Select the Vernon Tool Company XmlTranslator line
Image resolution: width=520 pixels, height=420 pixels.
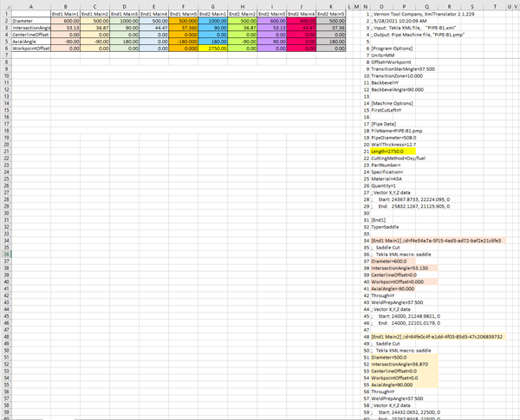[423, 14]
